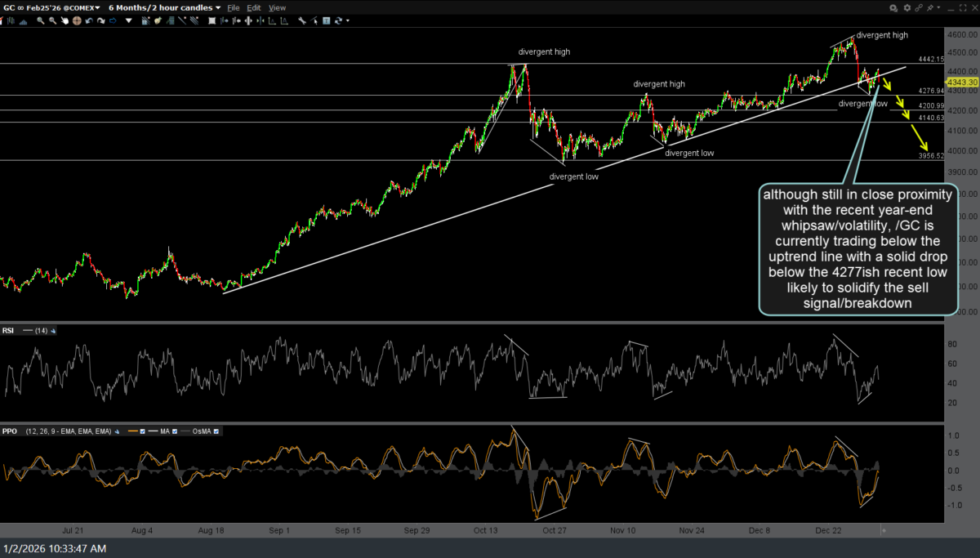Toggle the PPO MA line checkbox

(176, 431)
